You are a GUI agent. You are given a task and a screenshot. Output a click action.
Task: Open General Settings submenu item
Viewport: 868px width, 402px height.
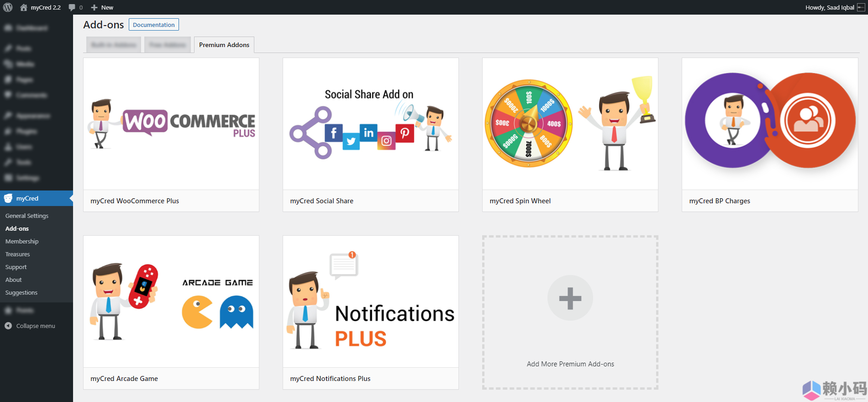[27, 216]
